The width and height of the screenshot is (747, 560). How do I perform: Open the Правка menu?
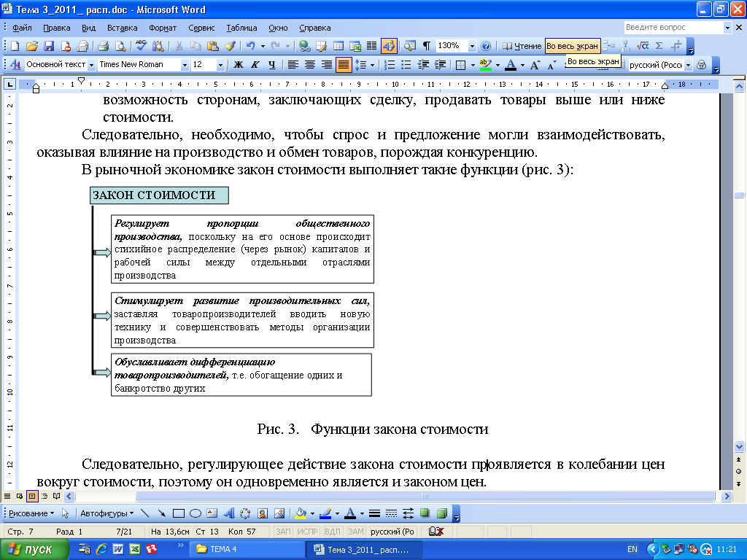pos(57,28)
